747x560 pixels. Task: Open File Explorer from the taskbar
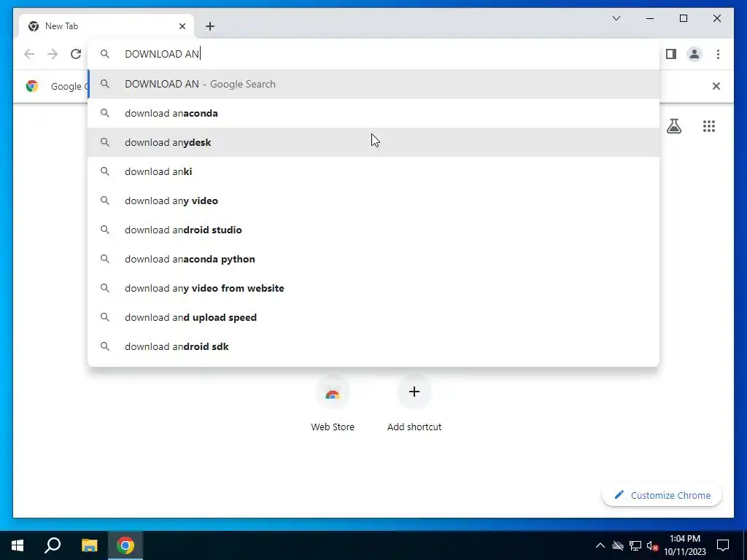pyautogui.click(x=89, y=545)
